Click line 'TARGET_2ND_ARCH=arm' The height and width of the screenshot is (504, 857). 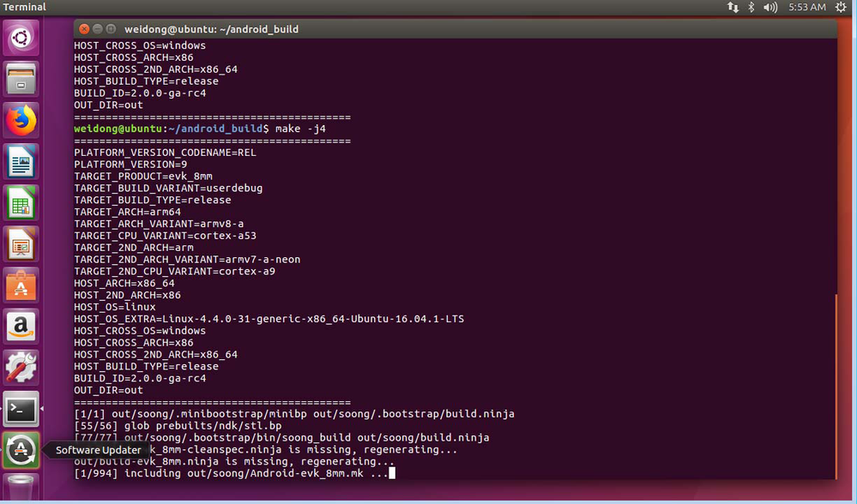(x=134, y=248)
